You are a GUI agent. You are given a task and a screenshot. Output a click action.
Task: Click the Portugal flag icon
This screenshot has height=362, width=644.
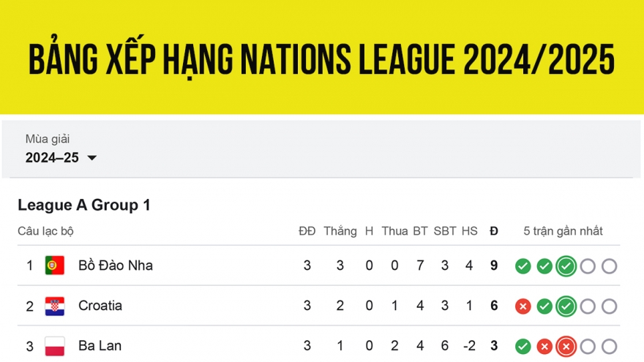pyautogui.click(x=55, y=265)
